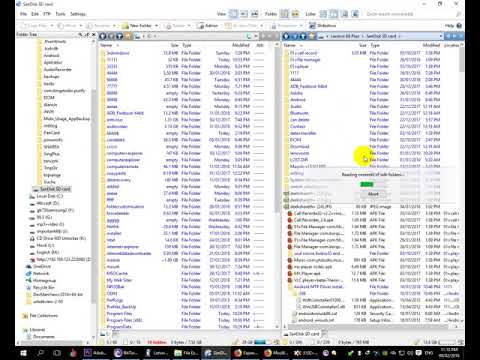Click the third Lister layout icon
Screen dimensions: 480x360
click(x=345, y=14)
